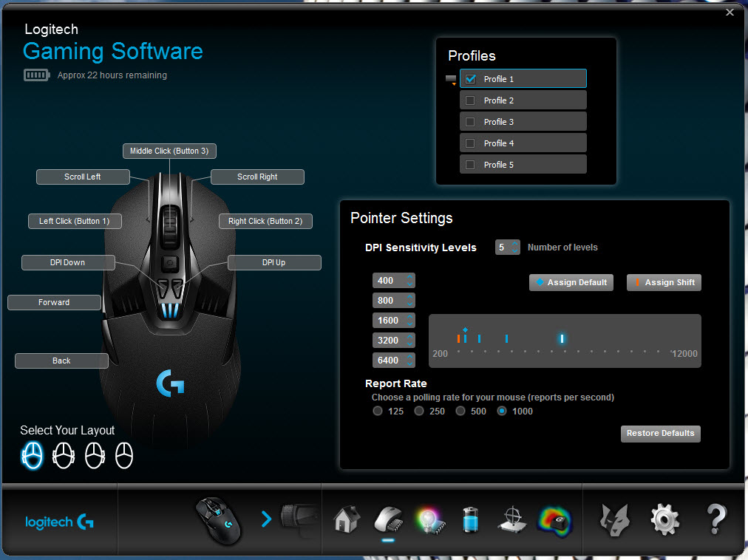Image resolution: width=748 pixels, height=560 pixels.
Task: Select the 1600 DPI marker on slider
Action: 479,338
